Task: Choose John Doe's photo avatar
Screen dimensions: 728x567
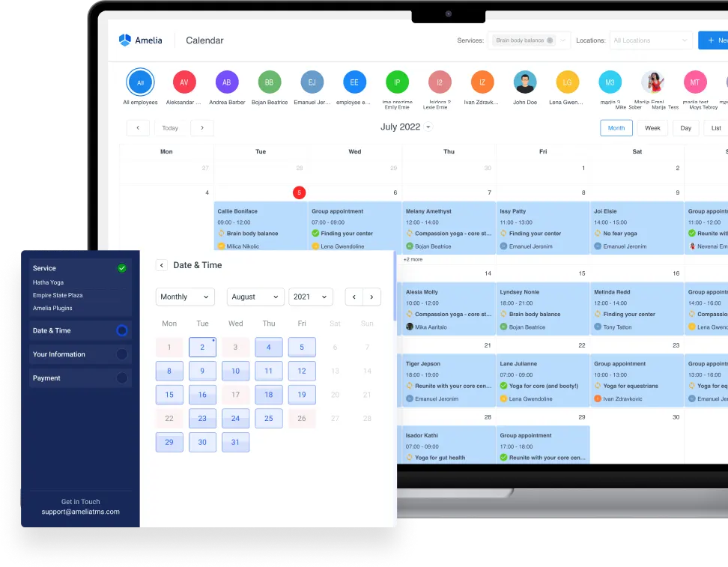Action: (x=525, y=82)
